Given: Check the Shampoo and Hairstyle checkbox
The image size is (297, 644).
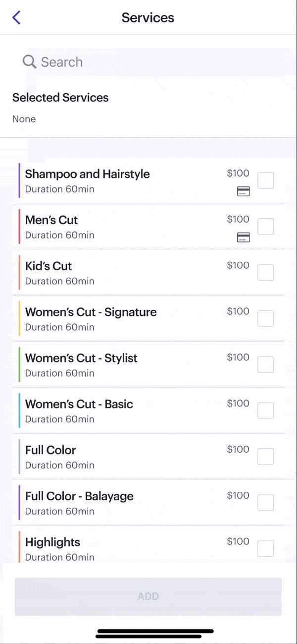Looking at the screenshot, I should (x=266, y=180).
